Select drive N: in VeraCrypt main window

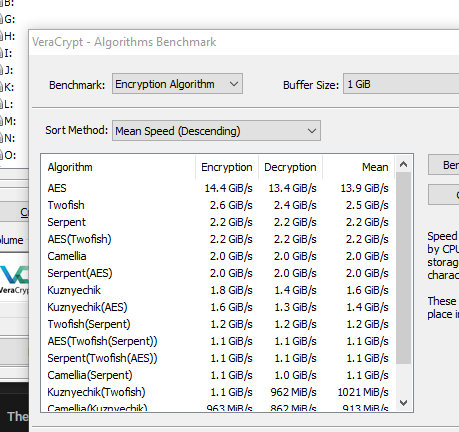tap(8, 138)
